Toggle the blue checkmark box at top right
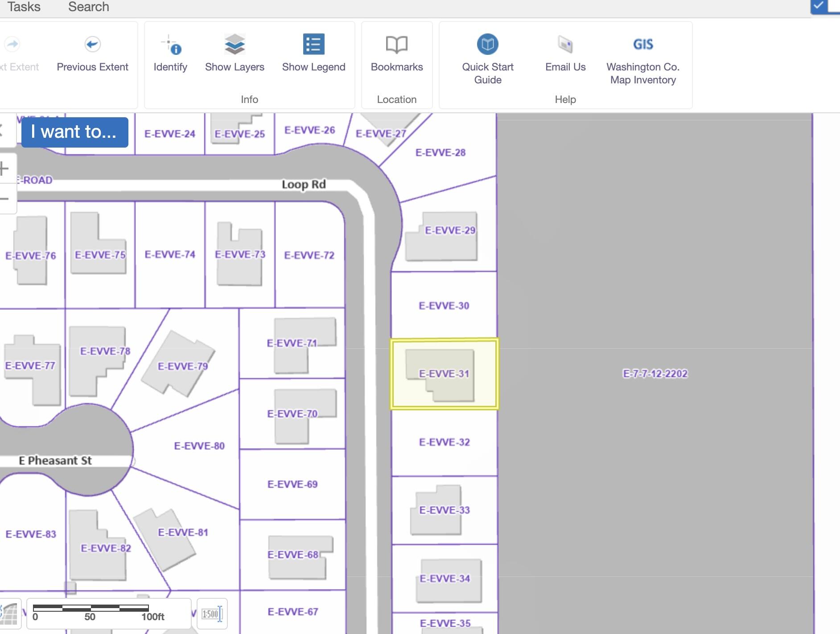840x634 pixels. point(819,6)
